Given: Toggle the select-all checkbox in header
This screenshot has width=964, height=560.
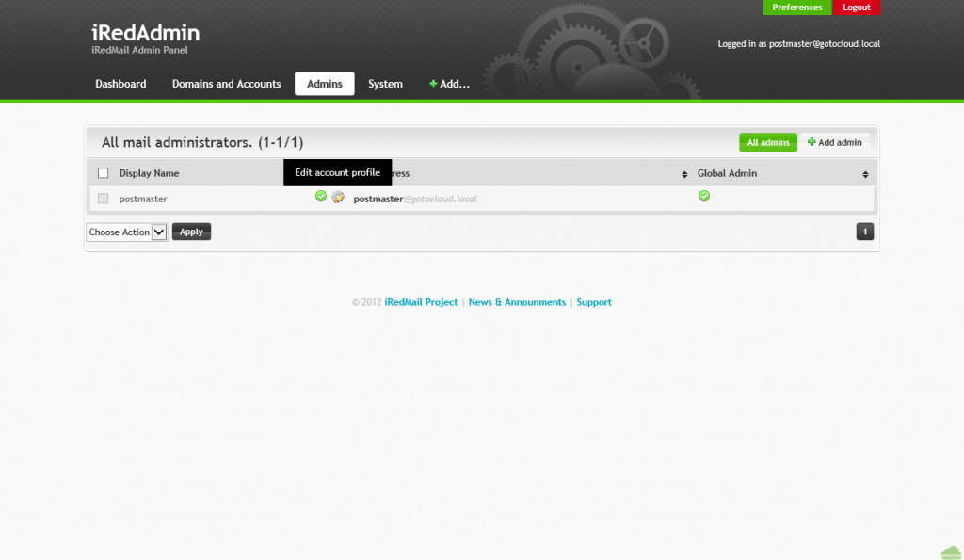Looking at the screenshot, I should [x=104, y=173].
